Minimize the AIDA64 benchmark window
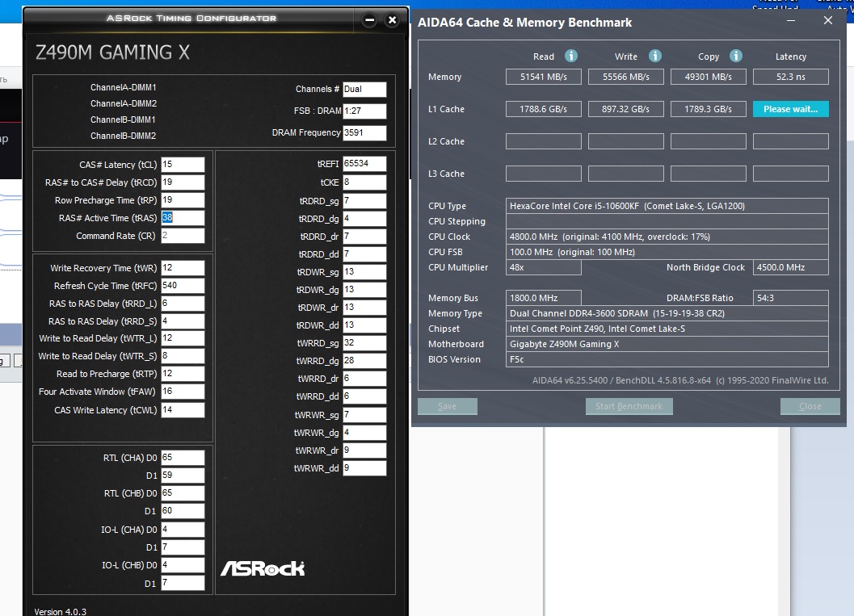Screen dimensions: 854x616 (791, 21)
